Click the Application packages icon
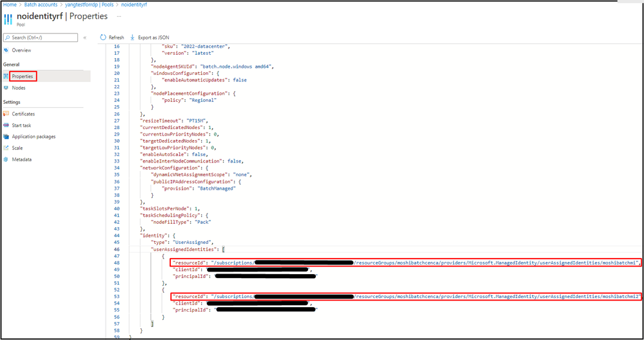Image resolution: width=644 pixels, height=340 pixels. pos(6,137)
